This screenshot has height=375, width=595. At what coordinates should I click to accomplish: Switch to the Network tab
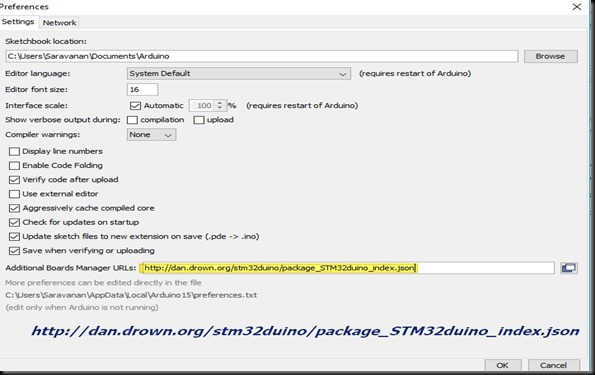coord(59,23)
